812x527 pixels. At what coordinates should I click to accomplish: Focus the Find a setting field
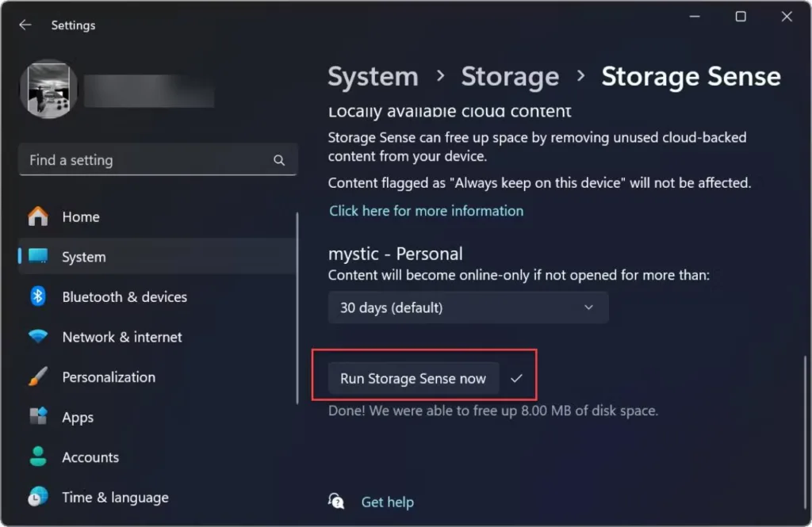(158, 160)
